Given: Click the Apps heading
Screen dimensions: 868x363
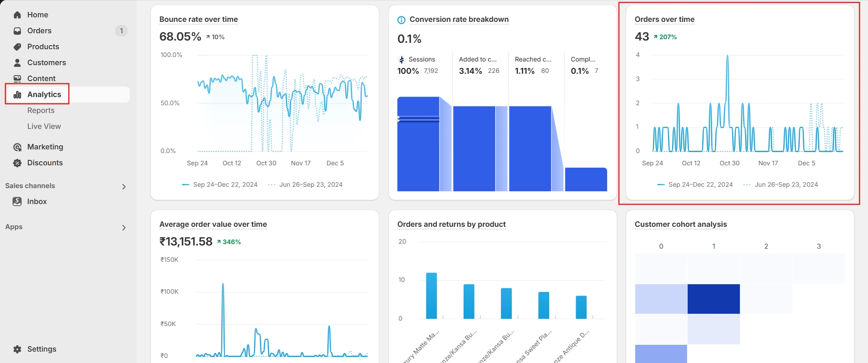Looking at the screenshot, I should (x=14, y=227).
